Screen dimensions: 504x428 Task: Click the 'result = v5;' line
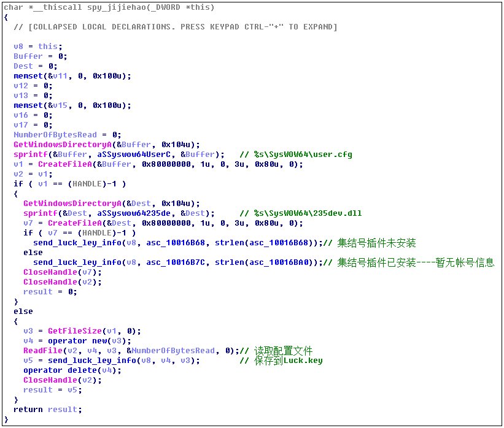point(53,390)
